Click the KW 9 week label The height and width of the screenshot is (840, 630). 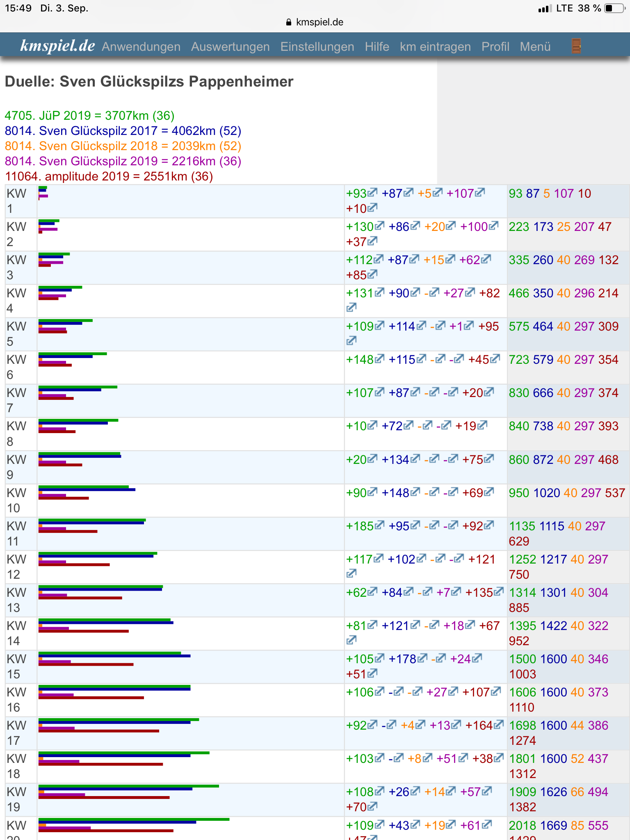16,467
